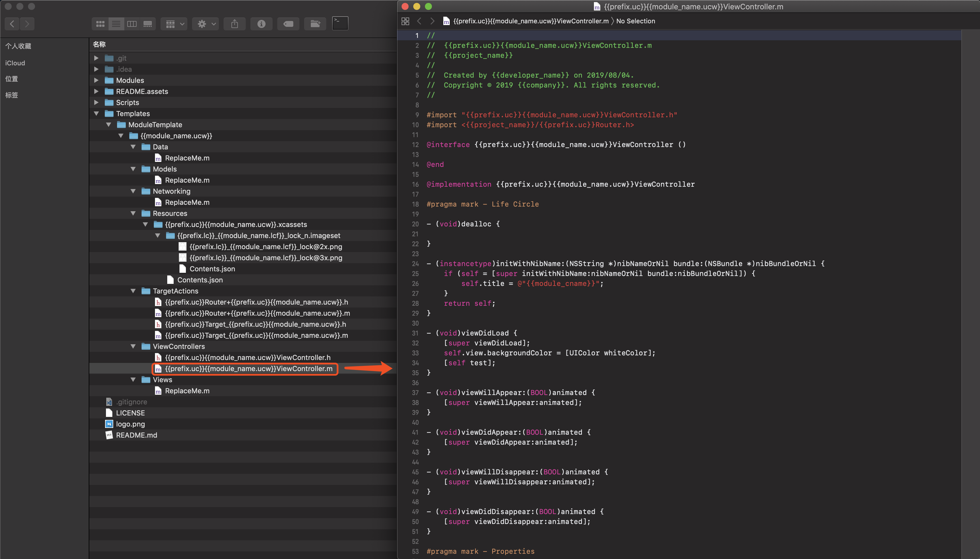Image resolution: width=980 pixels, height=559 pixels.
Task: Click the Get Info toolbar icon
Action: click(x=261, y=24)
